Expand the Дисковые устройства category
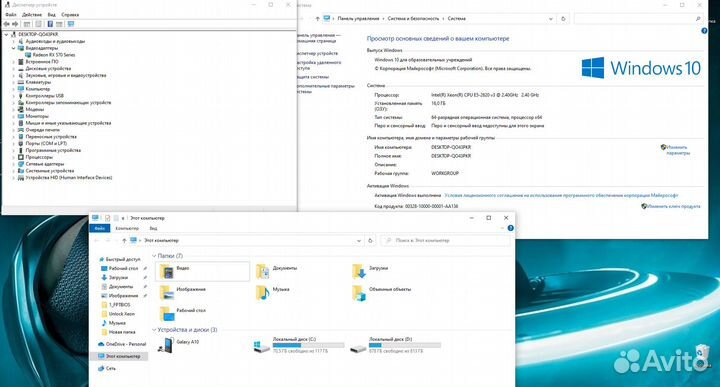The height and width of the screenshot is (387, 720). tap(13, 68)
